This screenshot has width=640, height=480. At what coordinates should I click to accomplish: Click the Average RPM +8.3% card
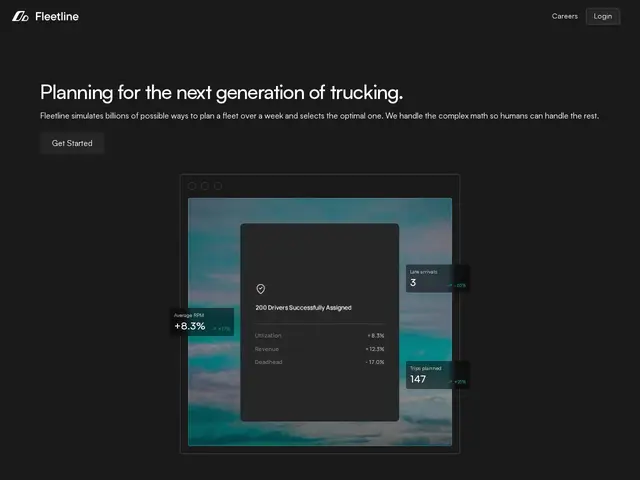point(202,322)
